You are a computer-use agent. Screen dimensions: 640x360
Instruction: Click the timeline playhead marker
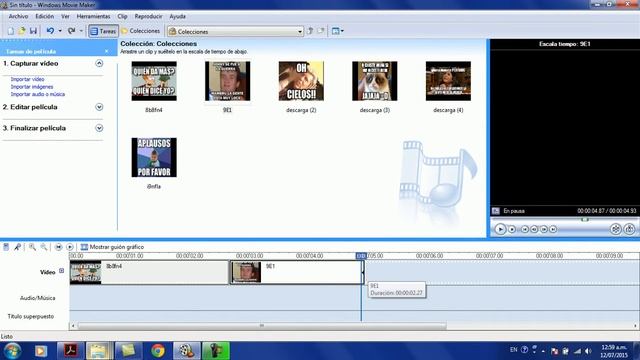[x=361, y=256]
